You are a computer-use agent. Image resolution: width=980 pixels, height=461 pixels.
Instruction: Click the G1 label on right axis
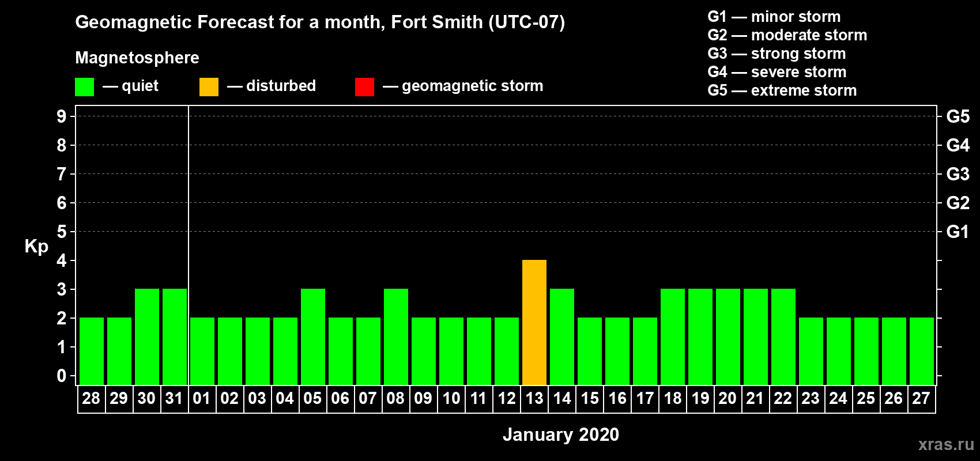click(x=958, y=232)
